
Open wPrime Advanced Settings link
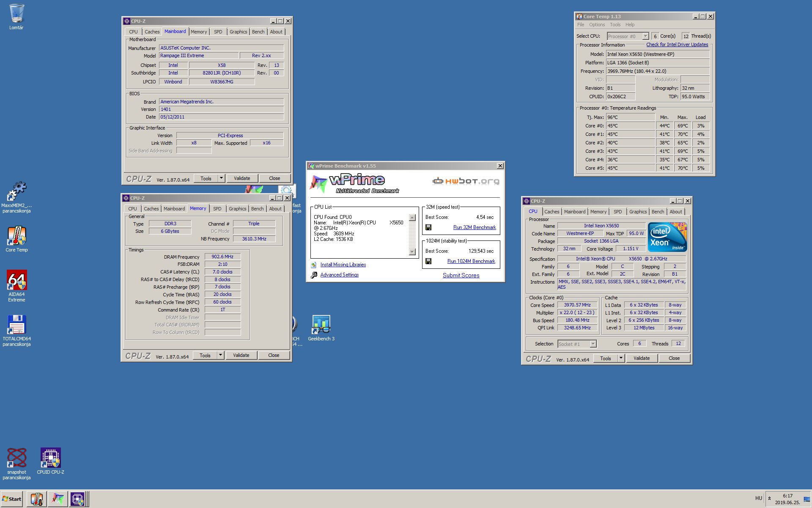click(x=339, y=275)
